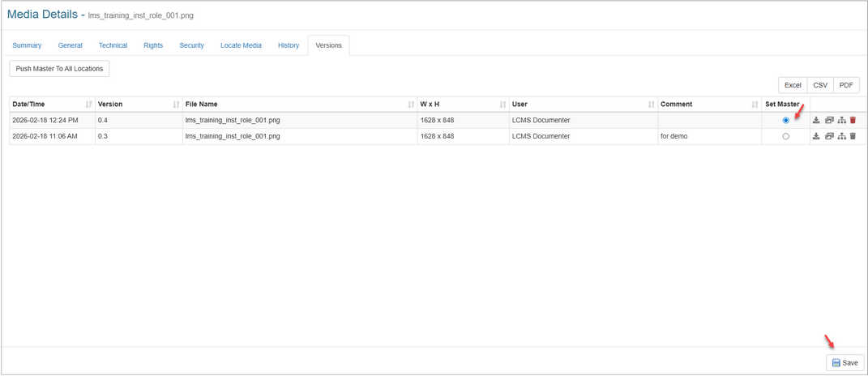
Task: Click the Save button
Action: tap(844, 363)
